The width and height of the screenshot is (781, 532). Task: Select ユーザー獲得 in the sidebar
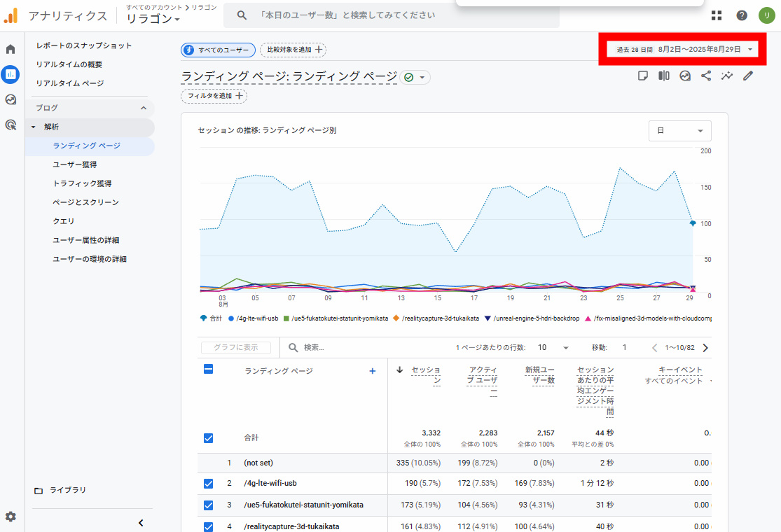75,164
